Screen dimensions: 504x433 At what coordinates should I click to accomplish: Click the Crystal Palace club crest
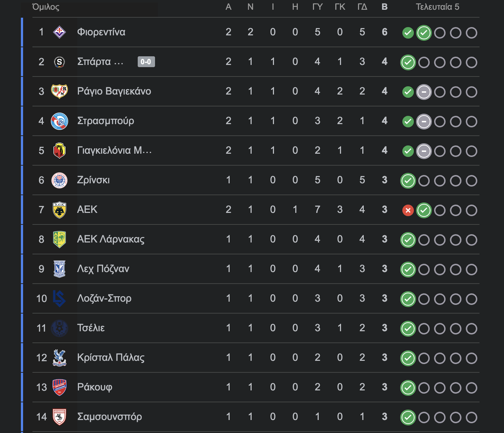pyautogui.click(x=59, y=358)
